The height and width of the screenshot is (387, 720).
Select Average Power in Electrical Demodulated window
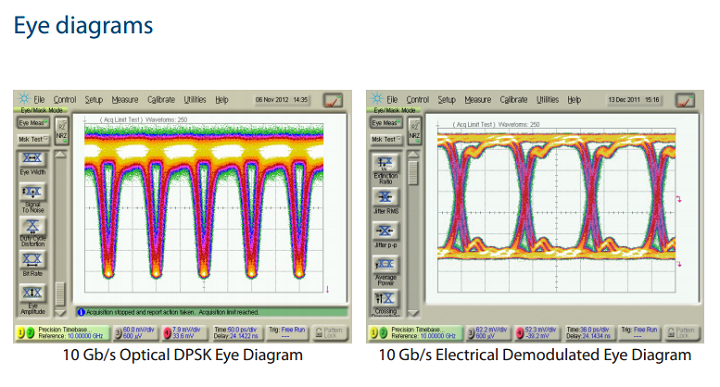coord(385,264)
